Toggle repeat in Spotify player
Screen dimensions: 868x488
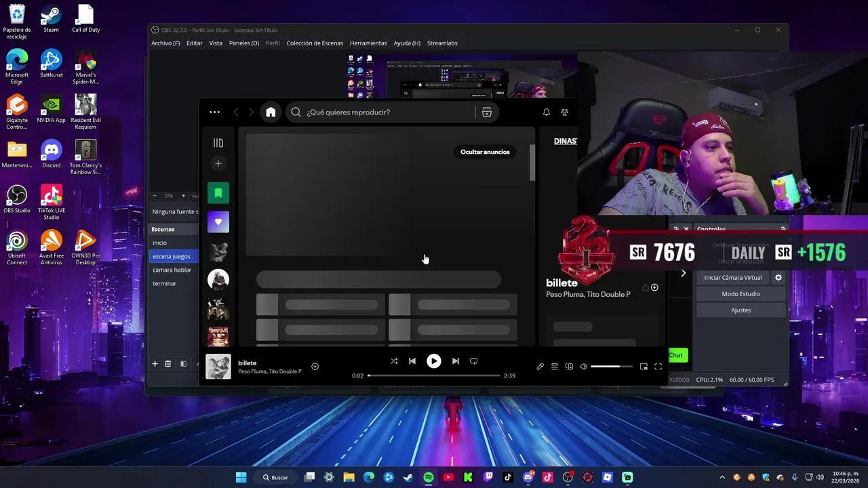point(474,361)
